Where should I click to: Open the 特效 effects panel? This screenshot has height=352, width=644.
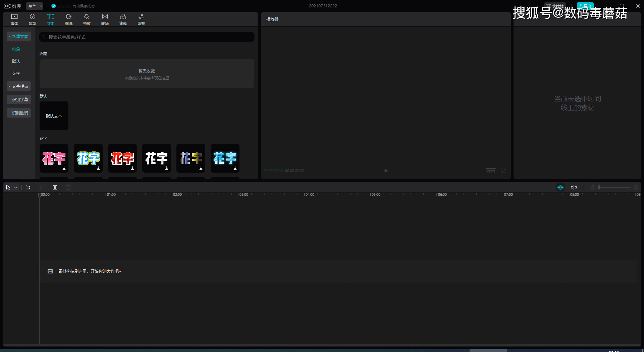click(87, 19)
